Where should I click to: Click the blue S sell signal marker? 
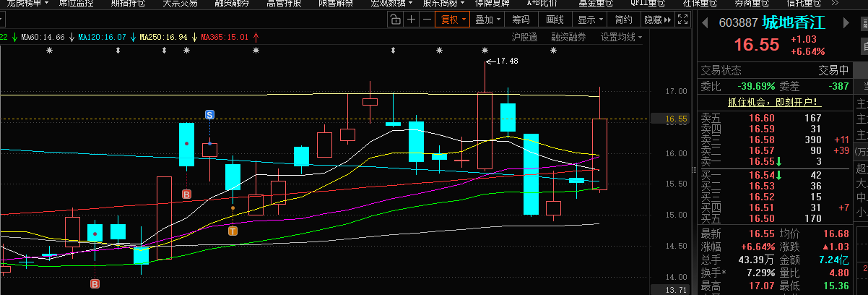tap(209, 114)
